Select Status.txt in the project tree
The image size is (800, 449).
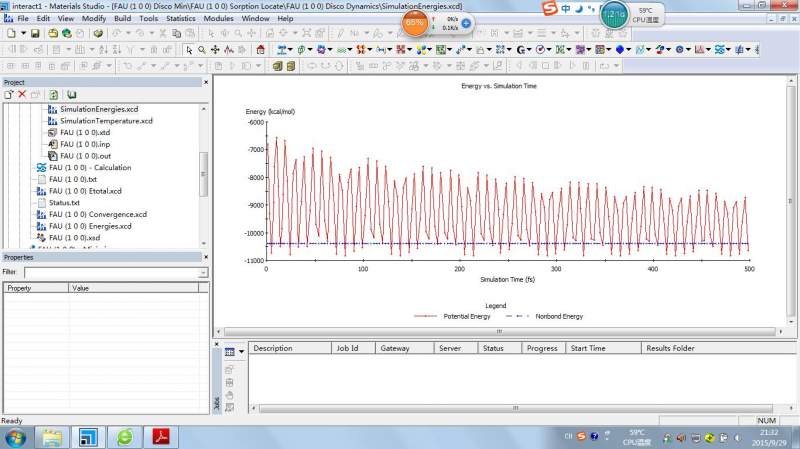(x=63, y=202)
